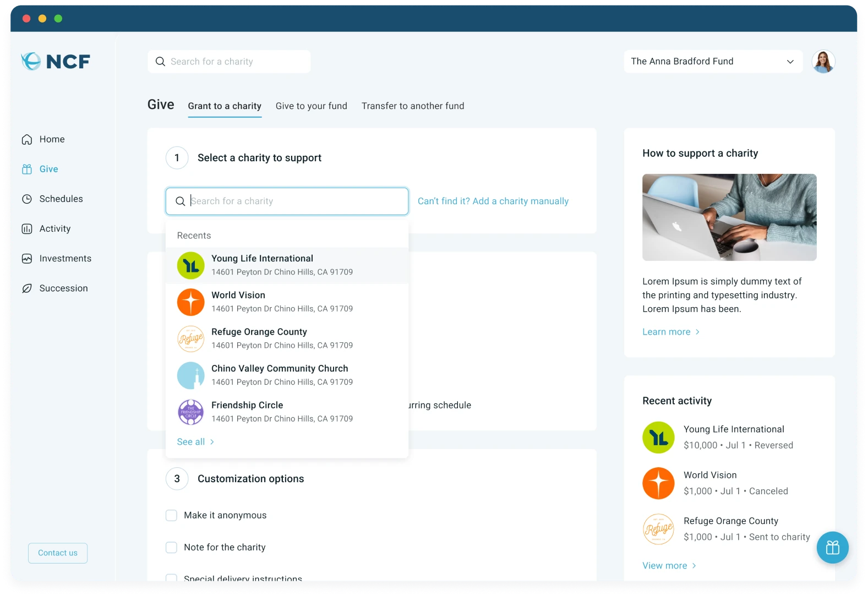Viewport: 868px width, 601px height.
Task: Click the step 1 number circle
Action: tap(177, 158)
